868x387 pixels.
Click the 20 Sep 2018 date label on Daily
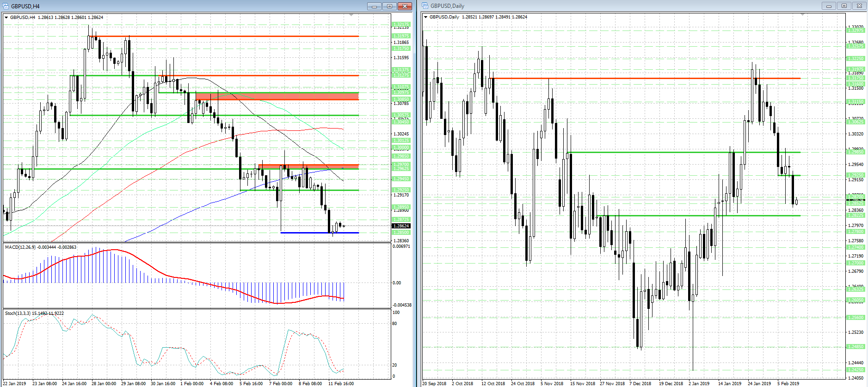(x=434, y=383)
